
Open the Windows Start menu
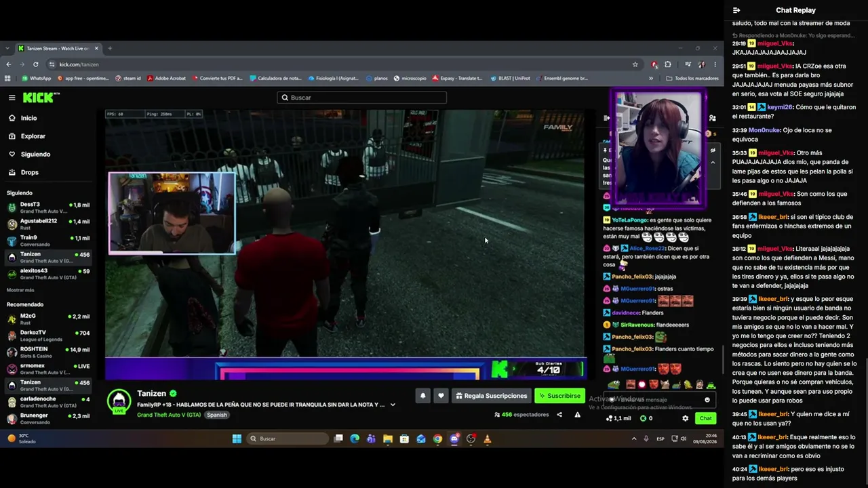coord(237,439)
